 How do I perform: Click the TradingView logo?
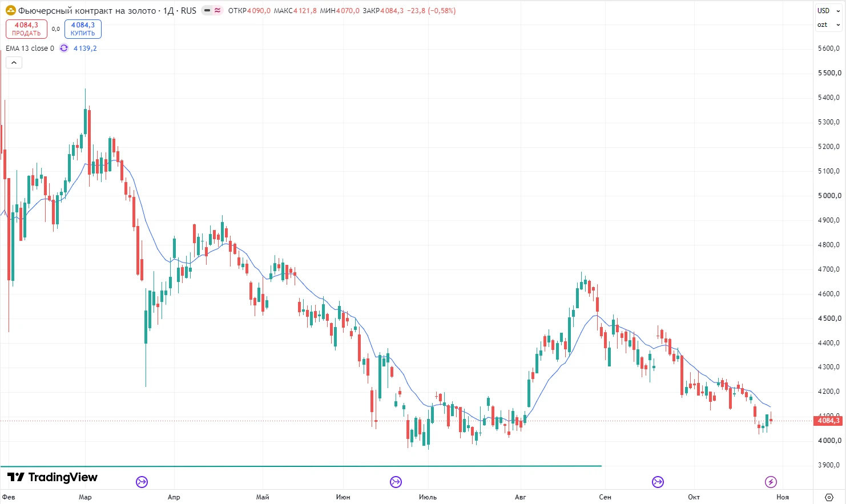coord(53,477)
